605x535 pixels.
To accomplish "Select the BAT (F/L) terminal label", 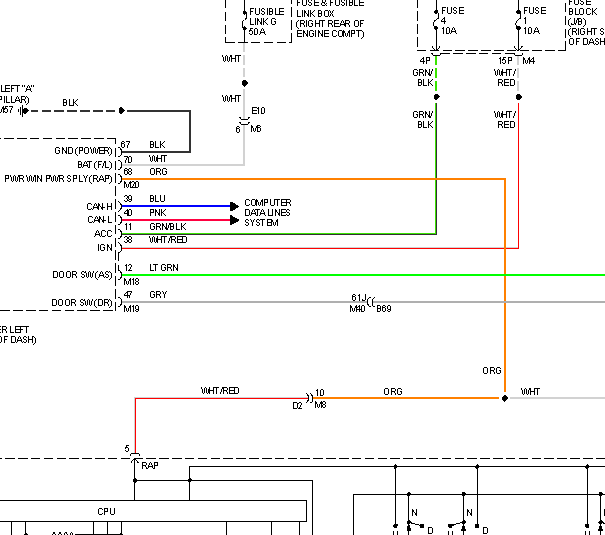I will point(95,165).
